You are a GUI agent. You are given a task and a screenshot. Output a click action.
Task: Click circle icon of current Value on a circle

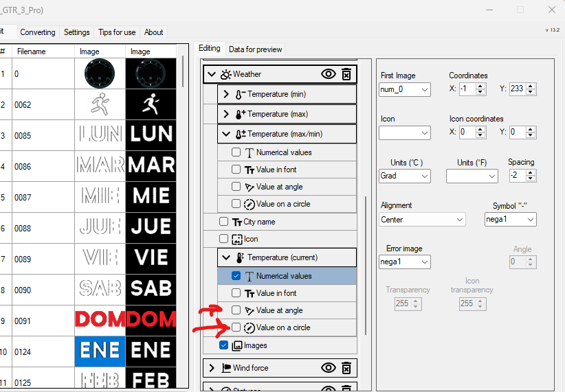click(x=250, y=328)
